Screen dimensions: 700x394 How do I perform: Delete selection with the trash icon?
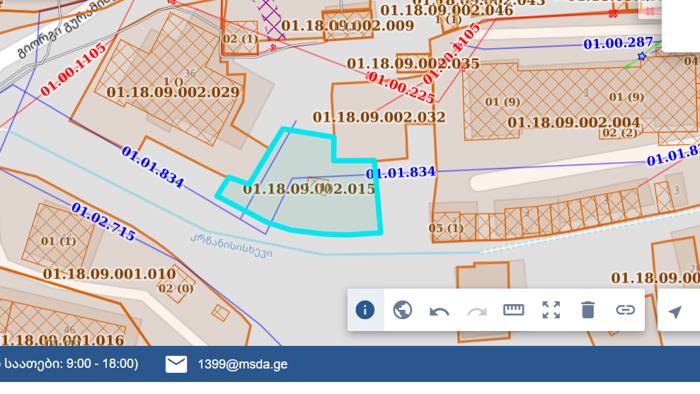pos(588,310)
